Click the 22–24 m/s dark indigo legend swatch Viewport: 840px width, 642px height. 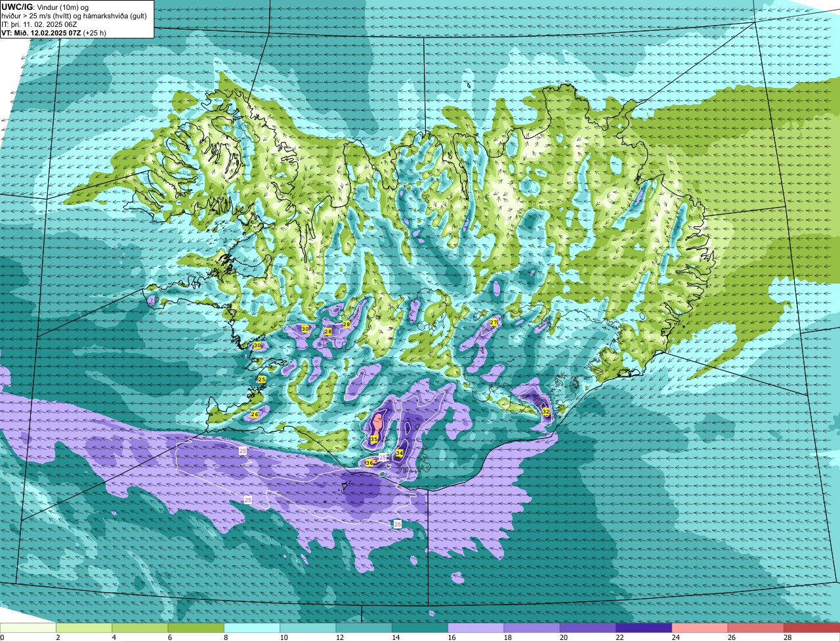click(644, 628)
